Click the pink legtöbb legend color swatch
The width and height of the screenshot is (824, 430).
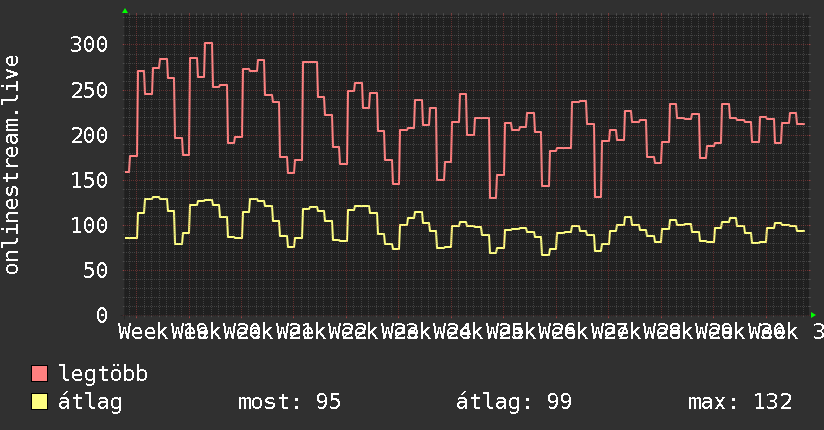click(39, 374)
